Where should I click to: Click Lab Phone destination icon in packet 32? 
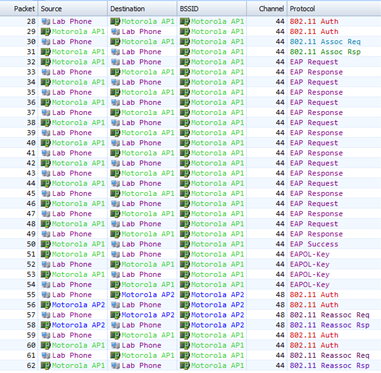click(x=115, y=62)
